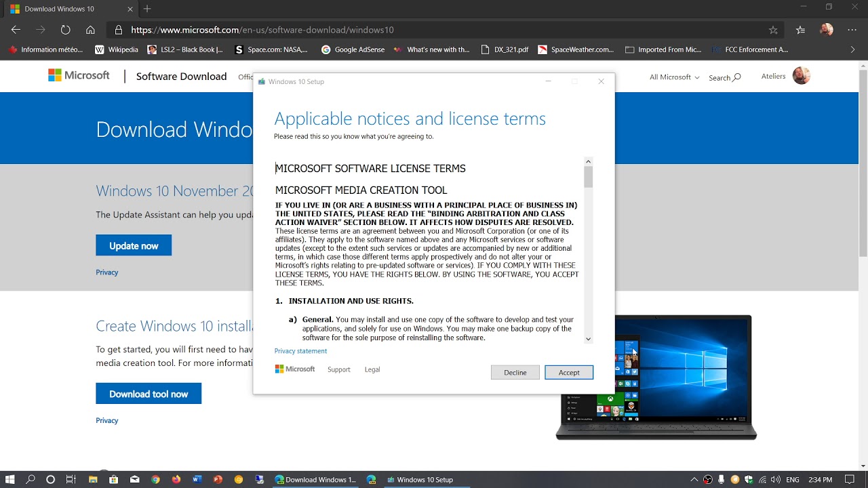
Task: Open the browser settings and more menu
Action: pos(852,30)
